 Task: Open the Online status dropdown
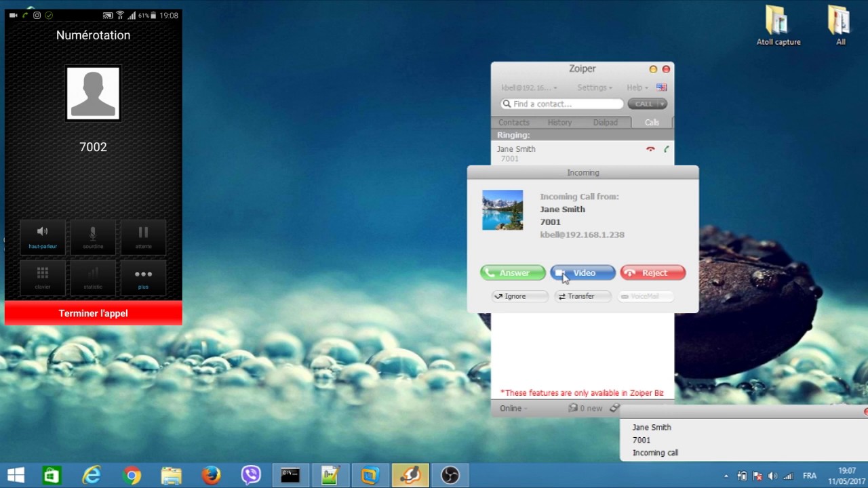point(513,408)
